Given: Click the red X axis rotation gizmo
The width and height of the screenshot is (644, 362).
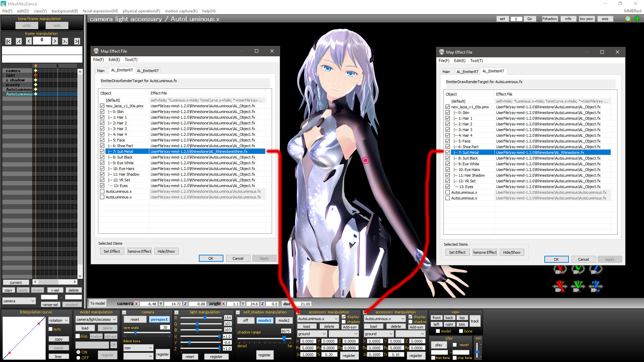Looking at the screenshot, I should click(560, 269).
